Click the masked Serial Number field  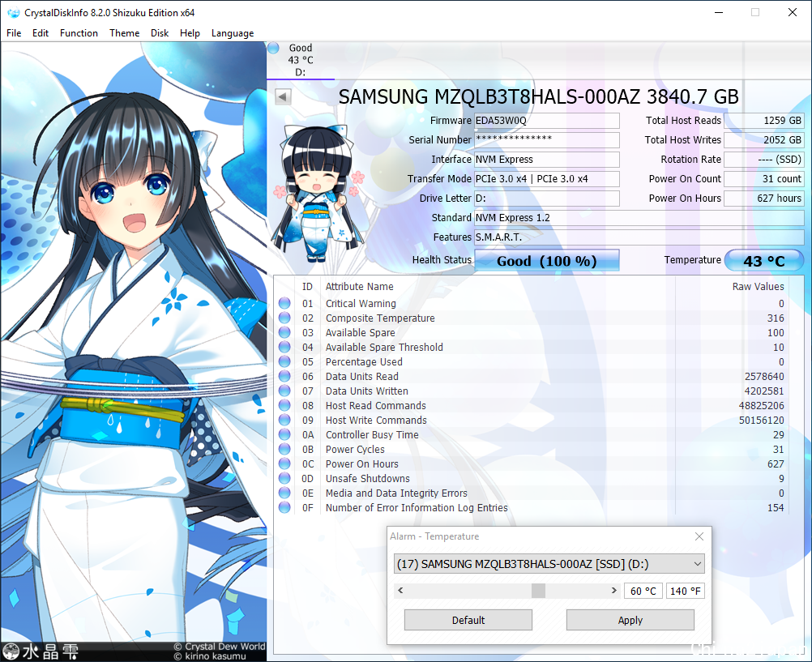tap(547, 140)
